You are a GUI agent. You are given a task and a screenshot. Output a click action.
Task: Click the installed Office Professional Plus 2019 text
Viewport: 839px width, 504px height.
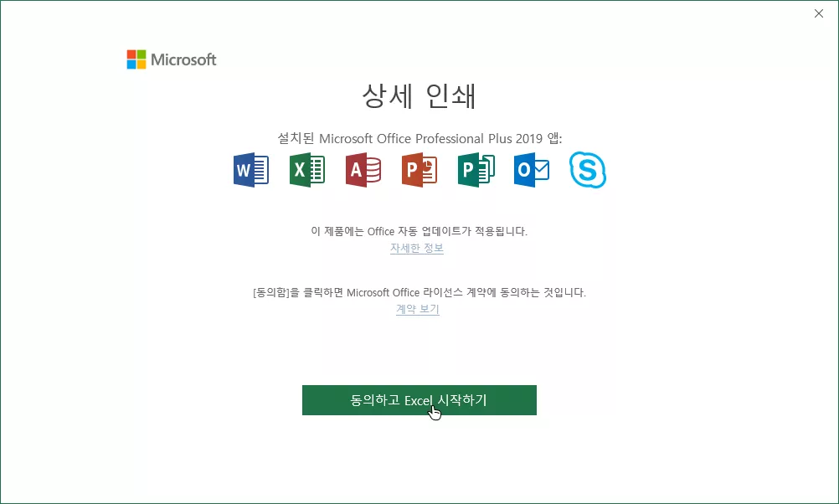point(419,139)
